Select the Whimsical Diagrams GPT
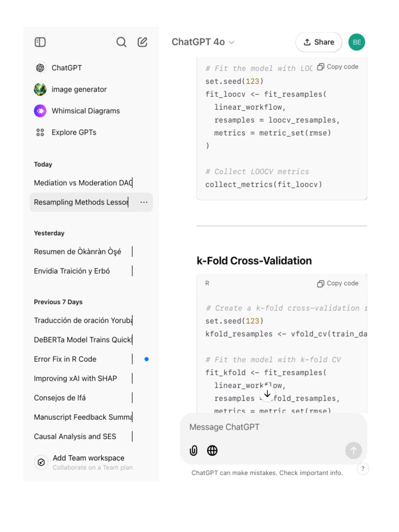The height and width of the screenshot is (532, 399). 85,111
